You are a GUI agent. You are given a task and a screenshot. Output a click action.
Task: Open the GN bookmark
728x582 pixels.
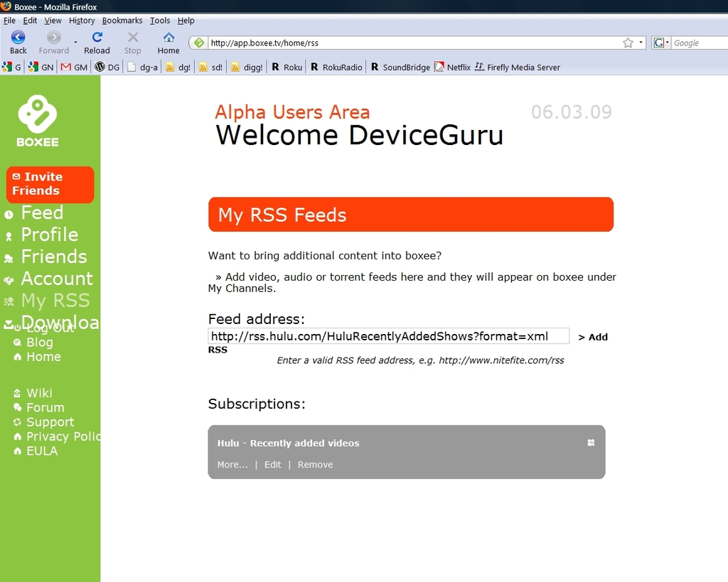[41, 68]
